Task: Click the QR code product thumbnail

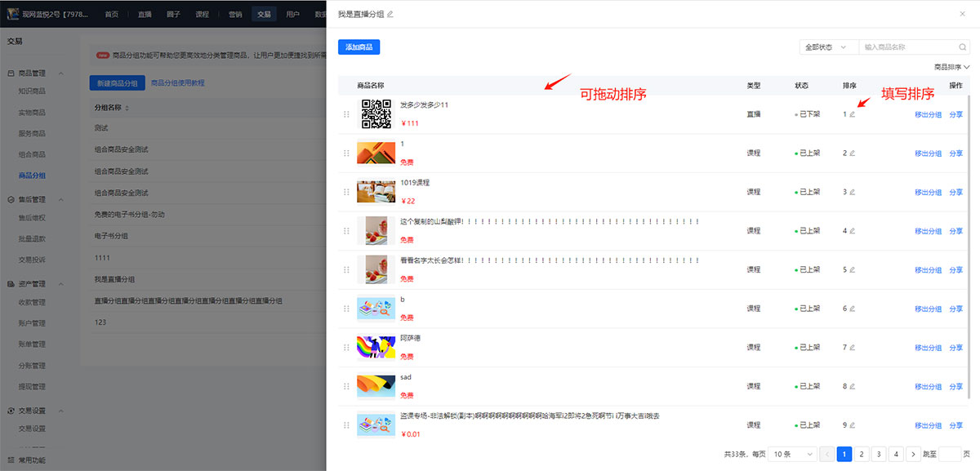Action: tap(376, 114)
